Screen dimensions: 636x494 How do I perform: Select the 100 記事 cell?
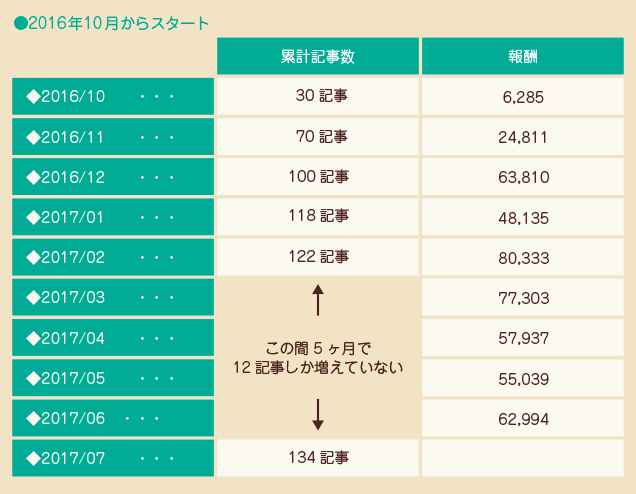317,177
